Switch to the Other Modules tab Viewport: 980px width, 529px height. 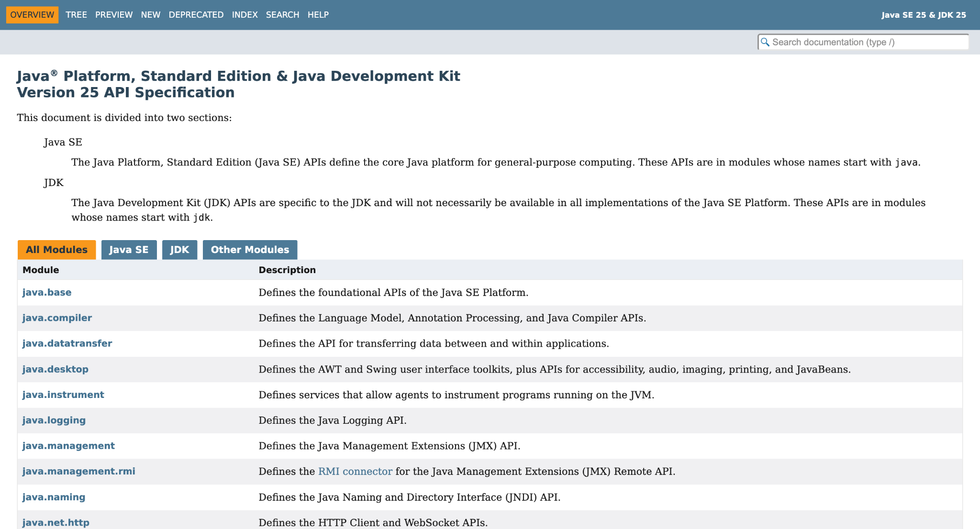click(x=250, y=250)
